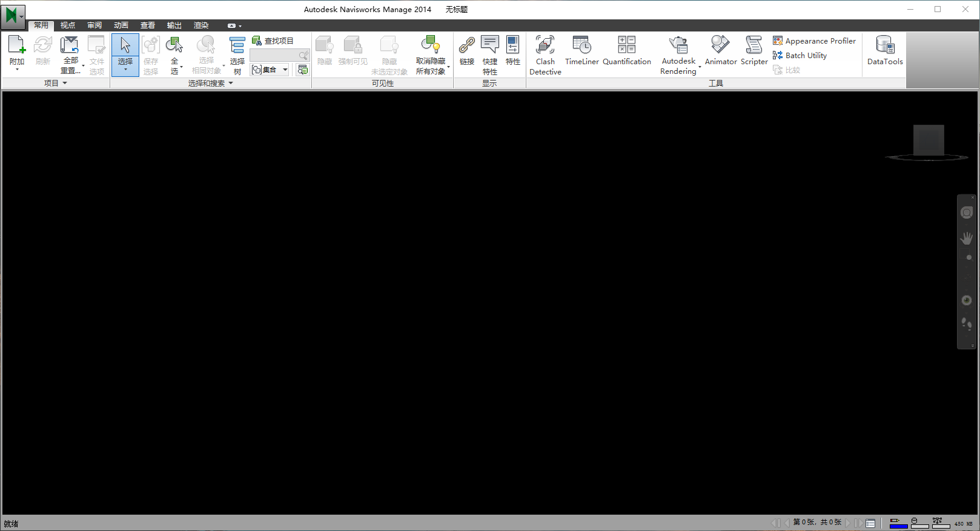
Task: Click the Unhide All (取消隐藏所有对象) icon
Action: coord(431,45)
